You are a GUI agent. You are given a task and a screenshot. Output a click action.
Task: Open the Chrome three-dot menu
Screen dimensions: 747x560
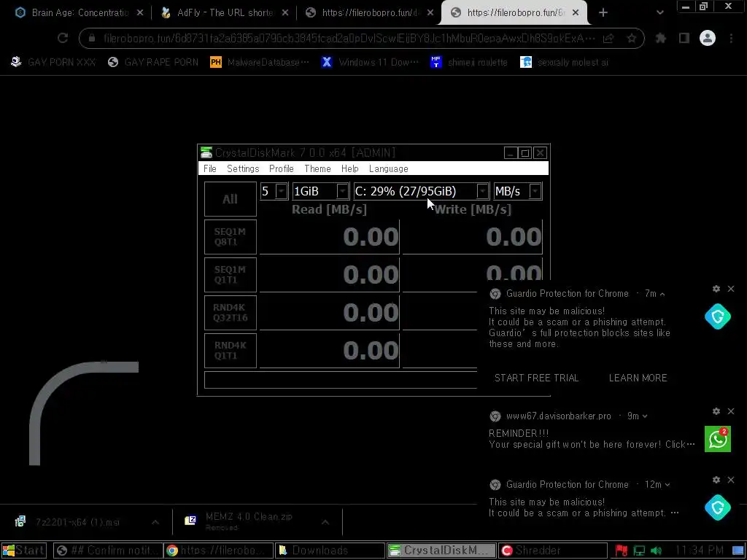[x=731, y=38]
